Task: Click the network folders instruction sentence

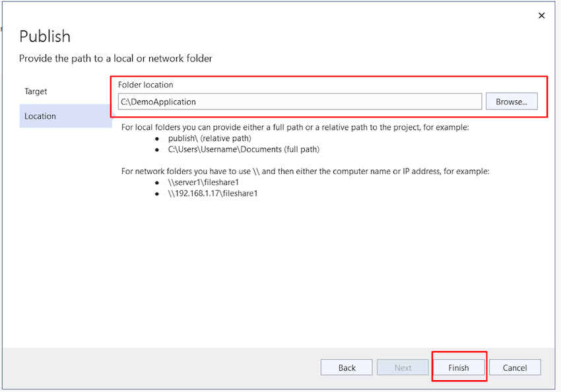Action: click(305, 172)
